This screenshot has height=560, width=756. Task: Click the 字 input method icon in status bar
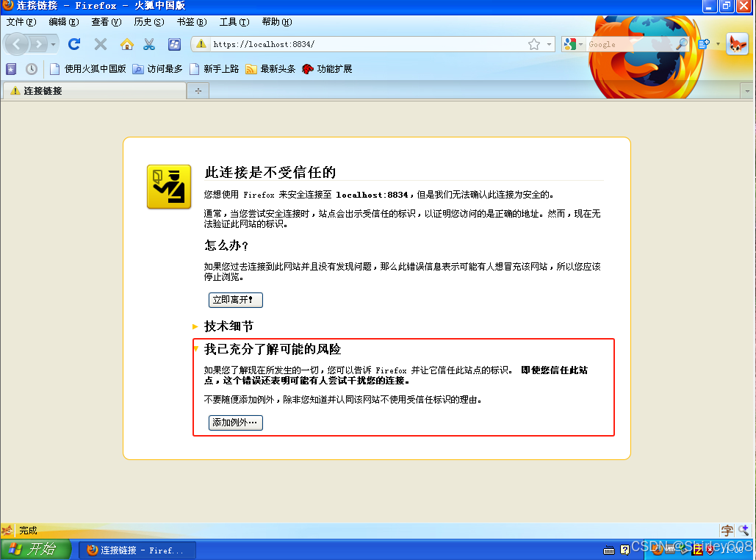pos(727,530)
